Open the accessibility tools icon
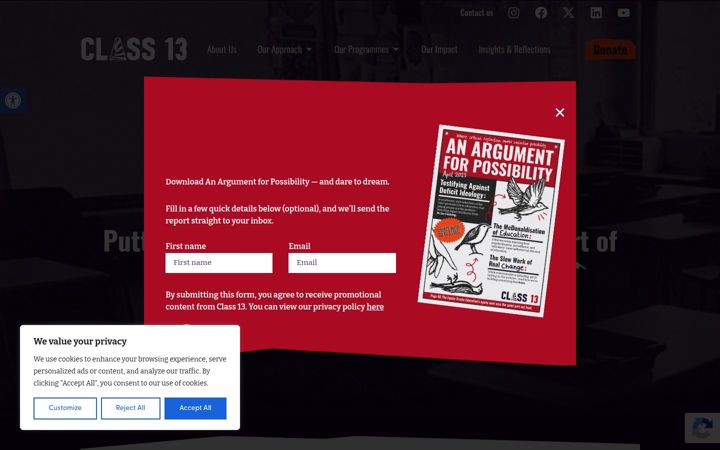Viewport: 720px width, 450px height. pos(13,101)
